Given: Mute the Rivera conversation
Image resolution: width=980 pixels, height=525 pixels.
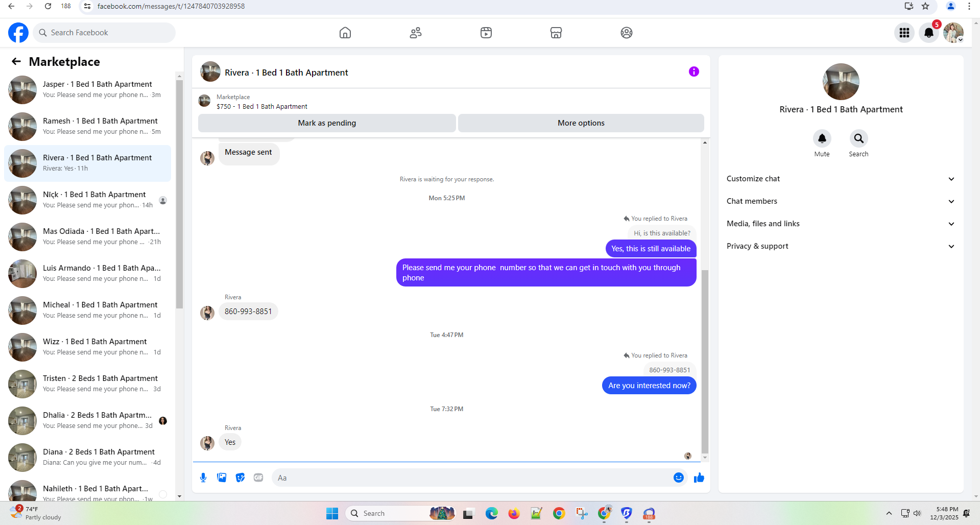Looking at the screenshot, I should click(822, 138).
